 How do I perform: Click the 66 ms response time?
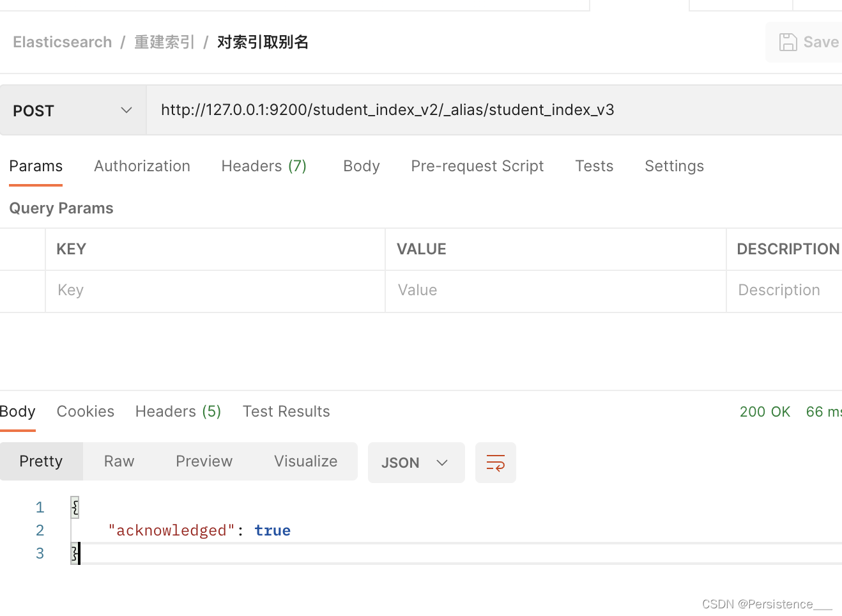[824, 412]
